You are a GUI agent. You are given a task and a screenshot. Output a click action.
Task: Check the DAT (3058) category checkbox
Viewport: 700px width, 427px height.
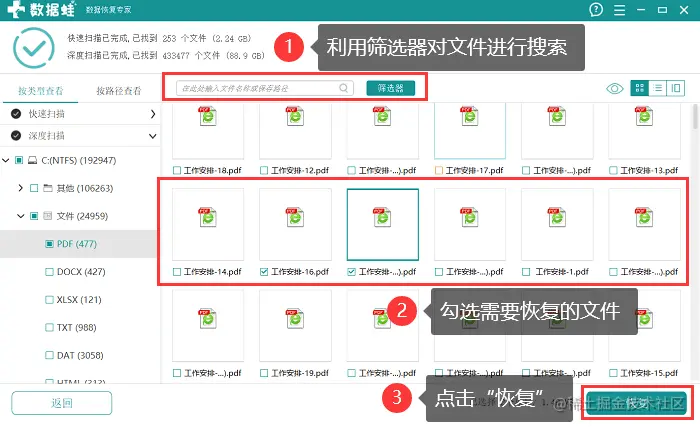coord(50,356)
